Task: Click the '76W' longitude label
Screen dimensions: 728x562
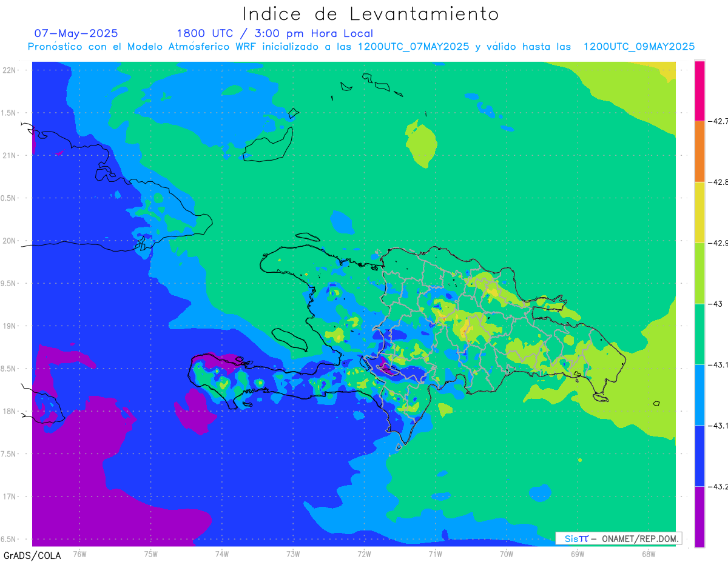Action: 79,554
